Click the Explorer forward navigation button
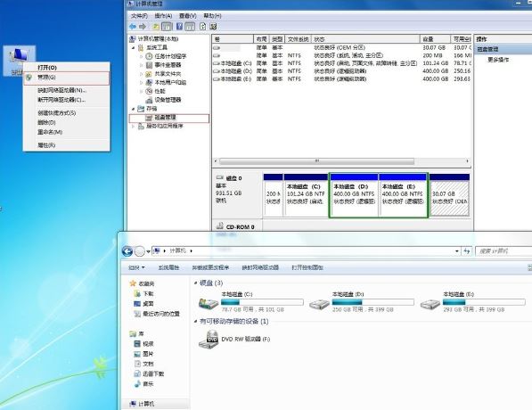The image size is (532, 410). (x=139, y=251)
